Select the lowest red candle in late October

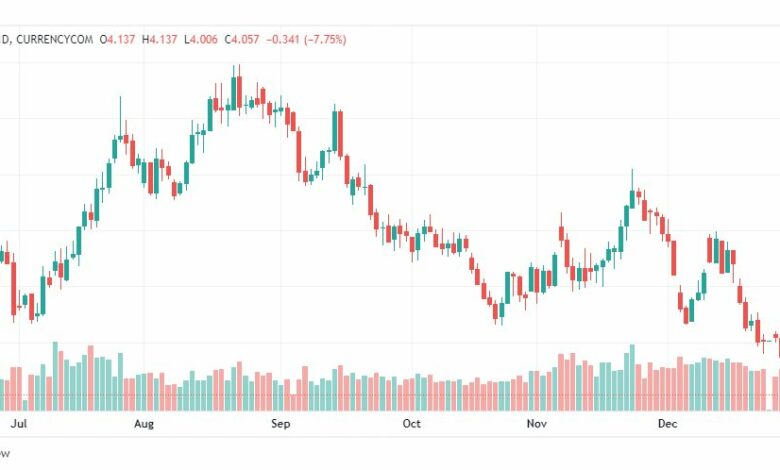coord(495,311)
